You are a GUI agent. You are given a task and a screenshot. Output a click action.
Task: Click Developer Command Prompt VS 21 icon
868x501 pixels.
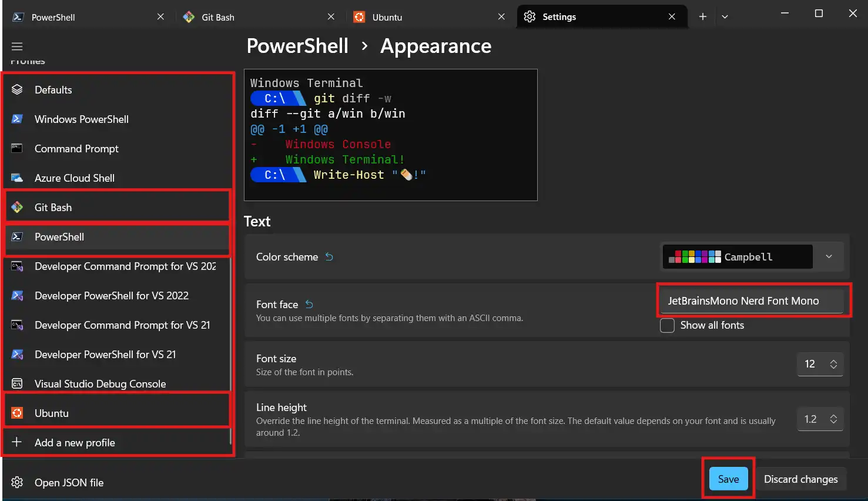point(17,325)
